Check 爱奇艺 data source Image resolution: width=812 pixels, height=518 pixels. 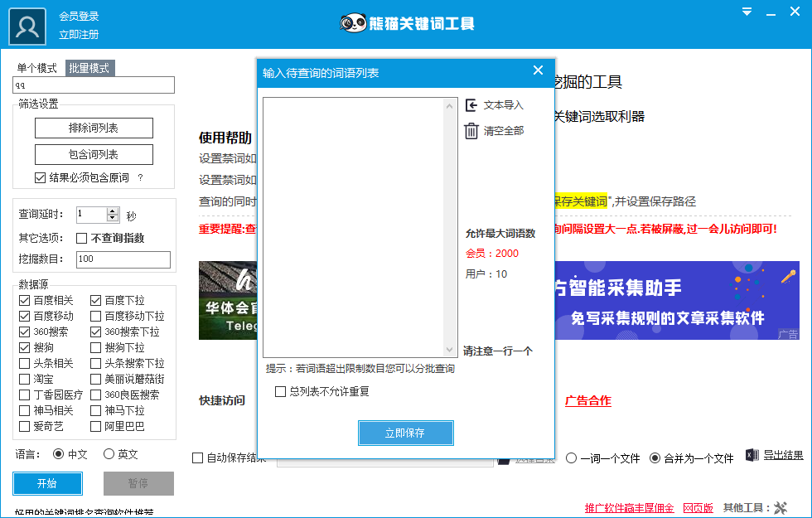tap(24, 426)
